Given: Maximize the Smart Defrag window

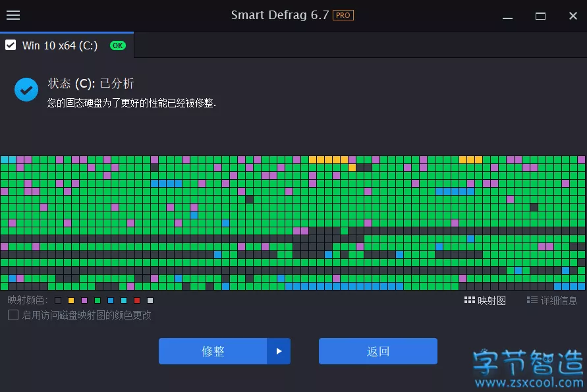Looking at the screenshot, I should point(540,16).
